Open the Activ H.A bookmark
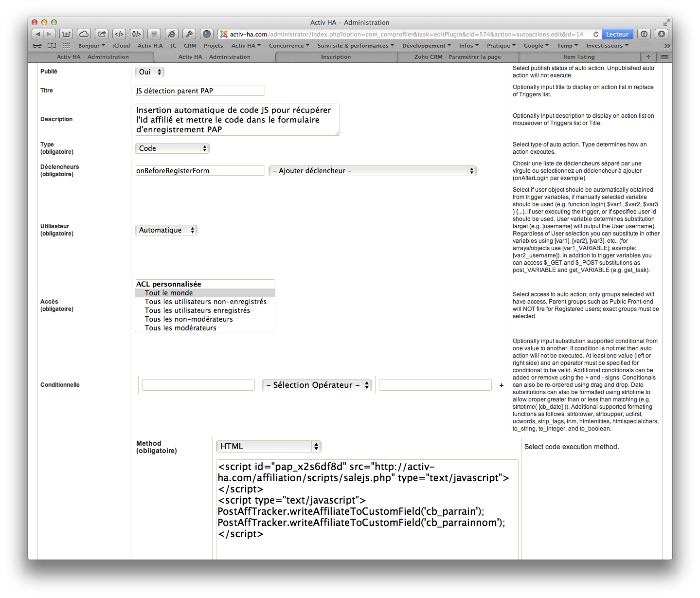 (x=150, y=46)
